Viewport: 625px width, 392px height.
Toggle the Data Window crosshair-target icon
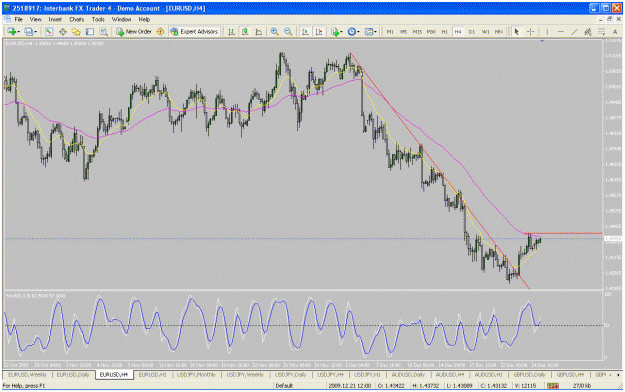point(63,32)
